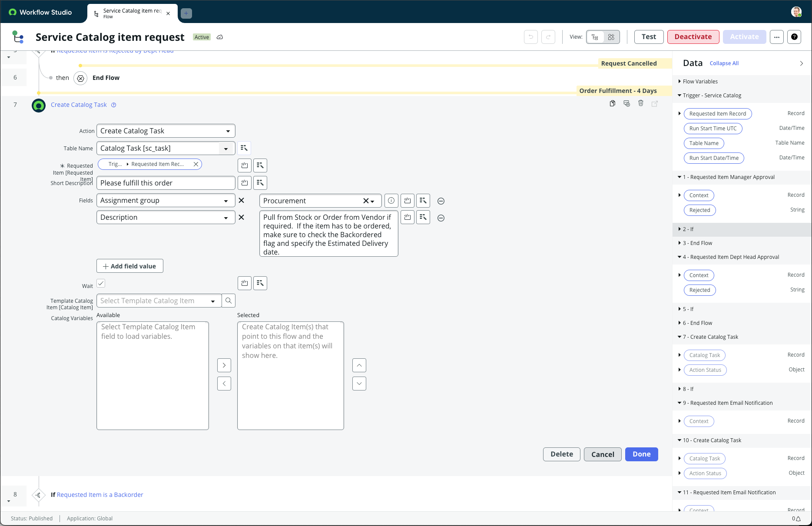This screenshot has width=812, height=526.
Task: Close the Service Catalog item request tab
Action: 168,13
